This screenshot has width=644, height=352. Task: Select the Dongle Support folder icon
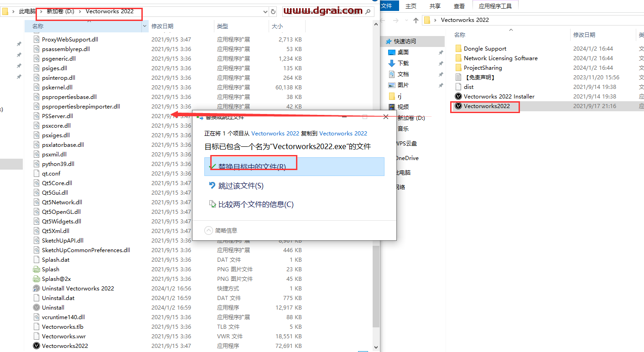pyautogui.click(x=458, y=48)
